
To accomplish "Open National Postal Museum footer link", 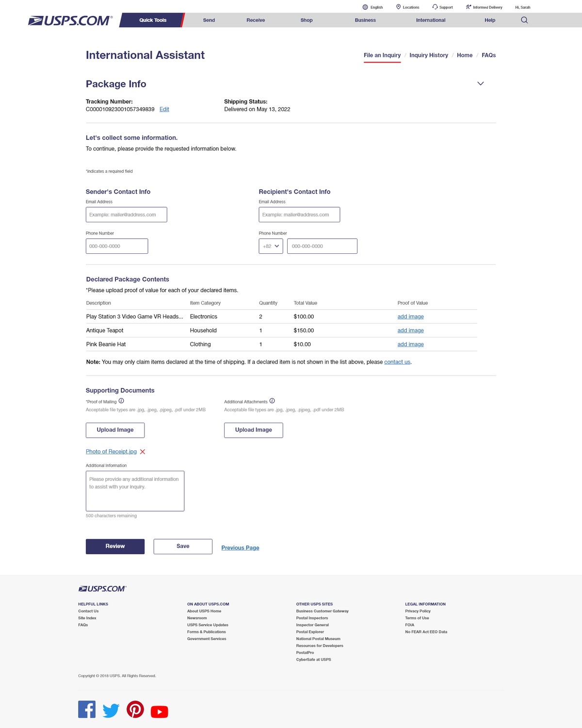I will (x=318, y=639).
